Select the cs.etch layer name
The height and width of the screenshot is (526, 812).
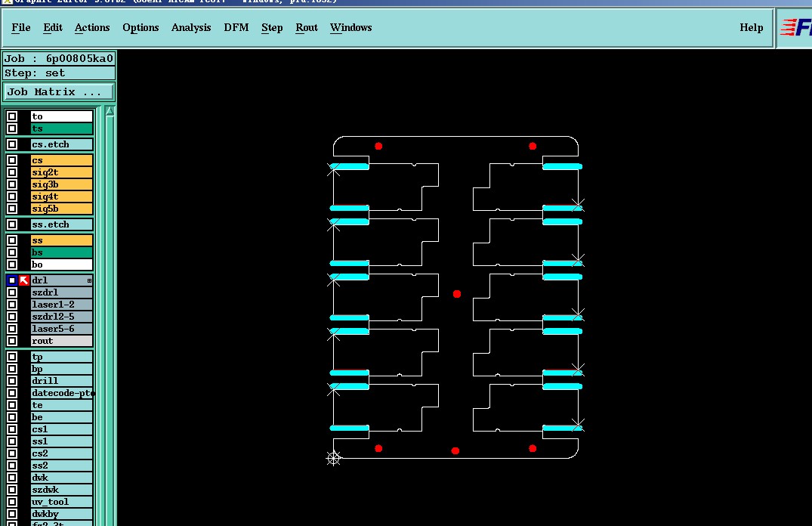62,144
